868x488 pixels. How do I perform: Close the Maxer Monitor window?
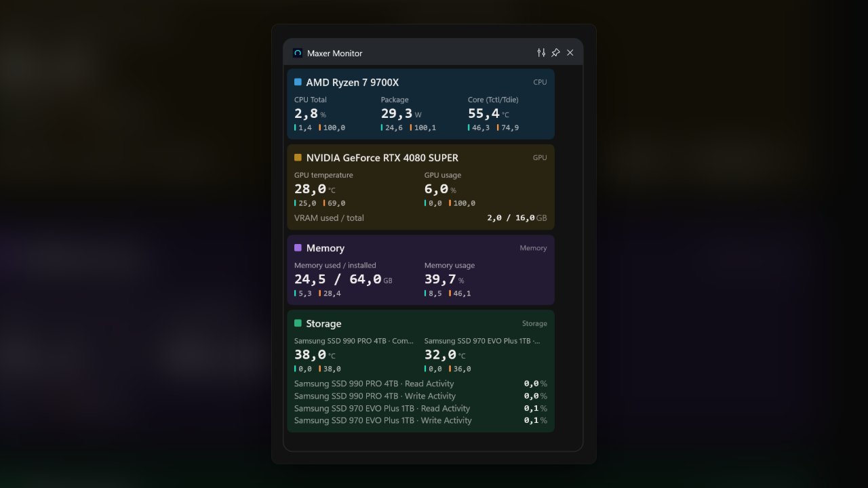570,53
